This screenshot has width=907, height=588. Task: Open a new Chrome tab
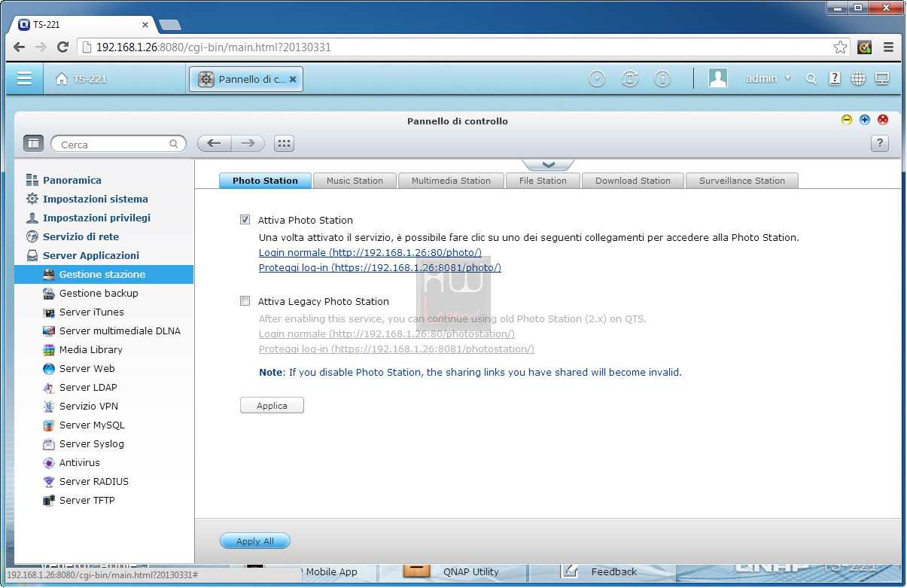click(x=170, y=25)
